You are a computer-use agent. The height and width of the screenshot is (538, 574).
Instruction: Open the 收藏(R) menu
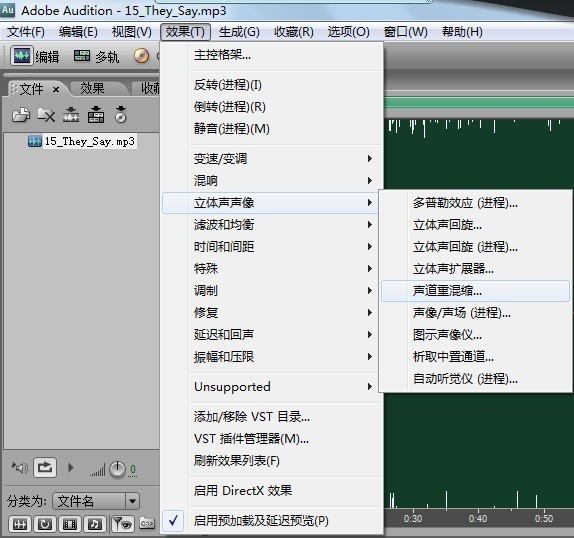[x=294, y=32]
